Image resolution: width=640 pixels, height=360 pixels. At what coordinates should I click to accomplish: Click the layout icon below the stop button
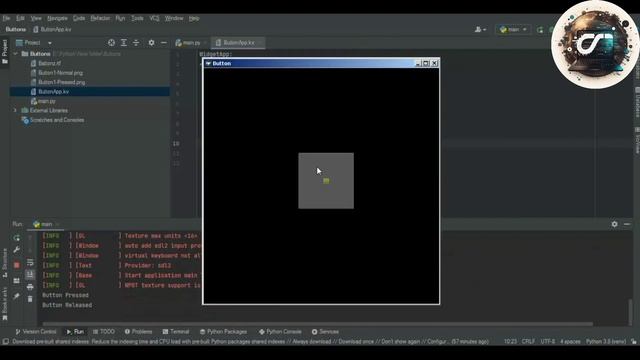tap(17, 281)
